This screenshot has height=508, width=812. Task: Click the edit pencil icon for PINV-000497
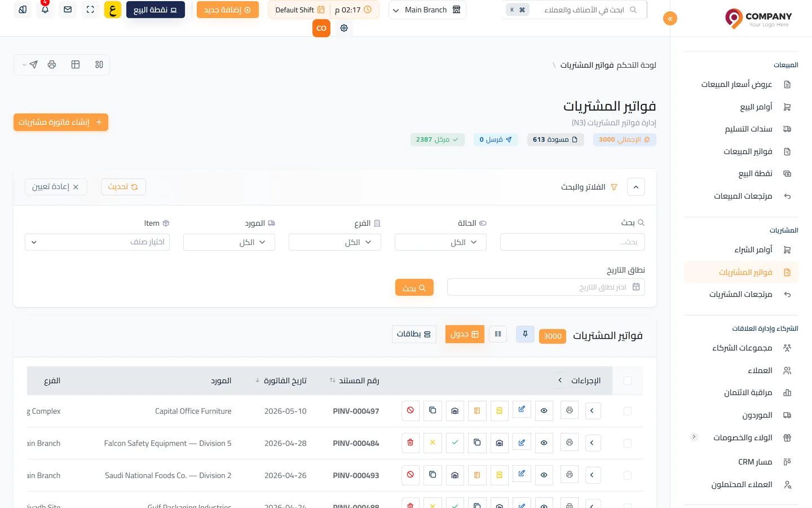[x=522, y=410]
